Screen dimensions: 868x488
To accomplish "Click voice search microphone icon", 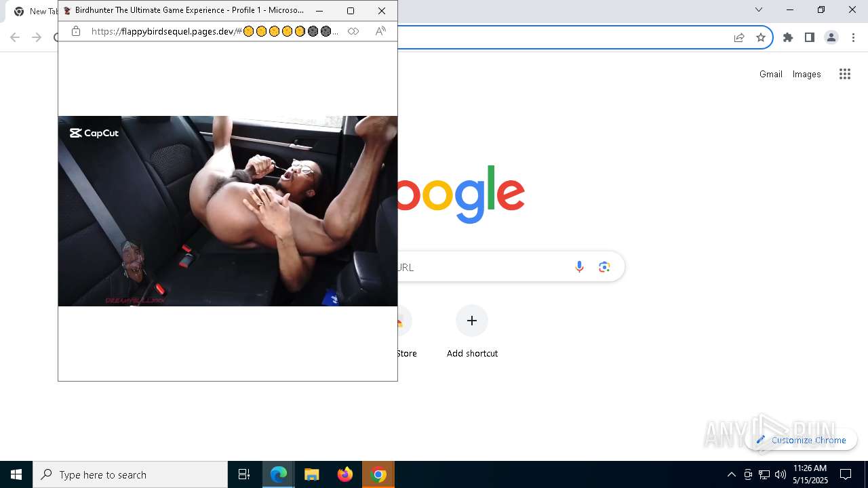I will (579, 267).
